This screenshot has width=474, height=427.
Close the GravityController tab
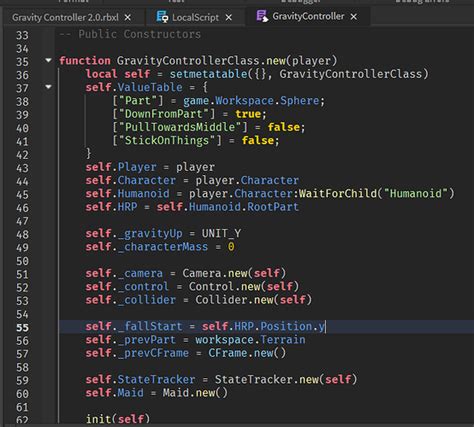pyautogui.click(x=354, y=16)
